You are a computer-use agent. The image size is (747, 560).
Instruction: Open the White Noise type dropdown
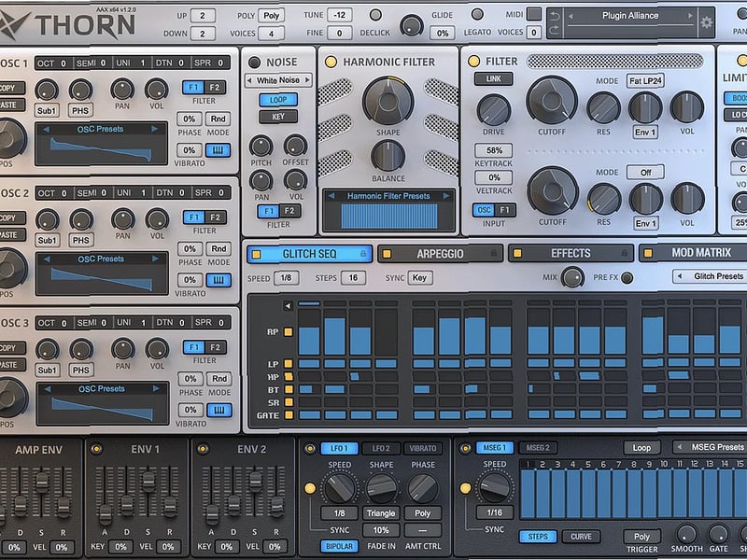(276, 78)
